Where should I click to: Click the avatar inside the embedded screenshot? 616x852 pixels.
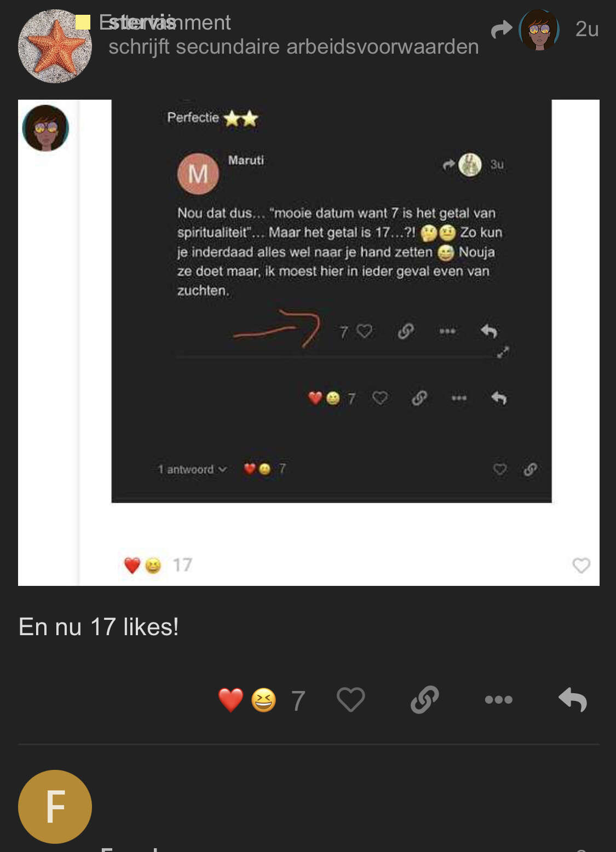[45, 129]
